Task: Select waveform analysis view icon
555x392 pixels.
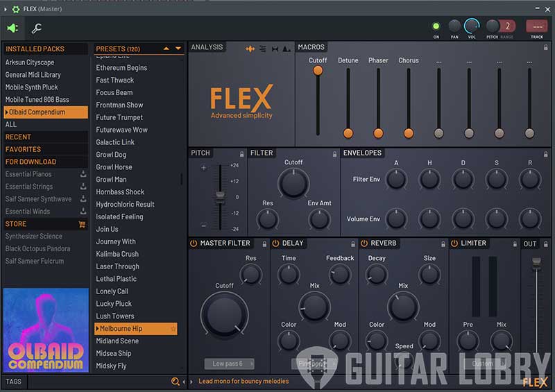Action: pos(250,49)
